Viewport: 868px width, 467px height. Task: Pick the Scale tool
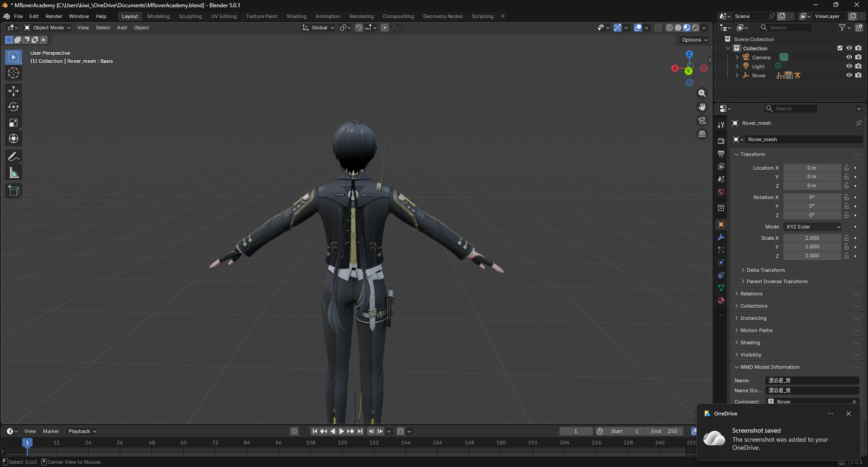coord(14,123)
